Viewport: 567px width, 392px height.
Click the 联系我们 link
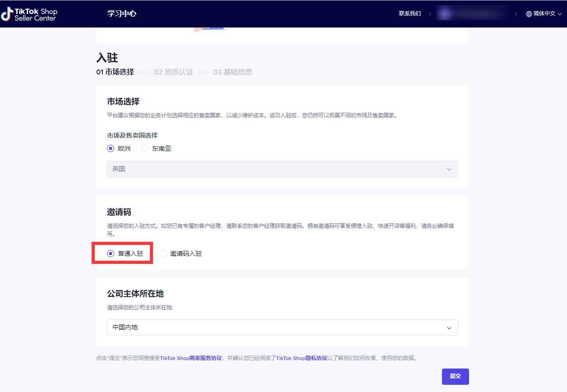[410, 14]
